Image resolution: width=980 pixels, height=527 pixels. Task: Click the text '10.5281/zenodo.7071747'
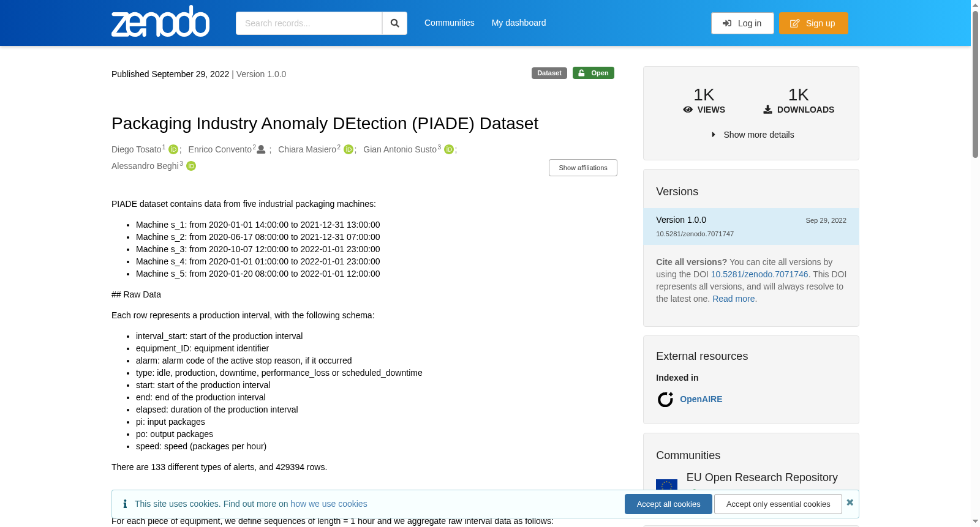pos(695,234)
